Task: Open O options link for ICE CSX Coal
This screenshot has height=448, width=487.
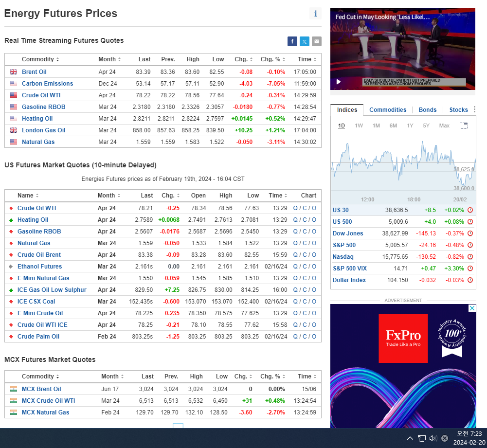Action: click(x=314, y=302)
